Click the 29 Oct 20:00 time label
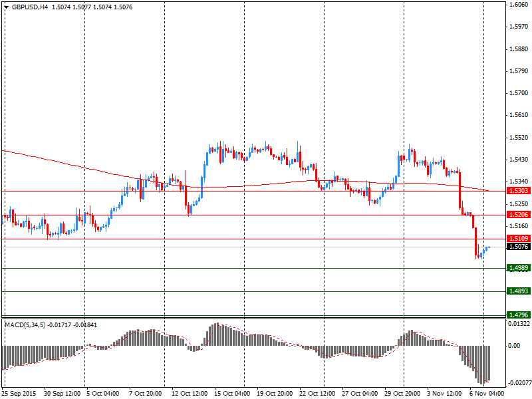Screen dimensions: 532x399 pos(402,394)
